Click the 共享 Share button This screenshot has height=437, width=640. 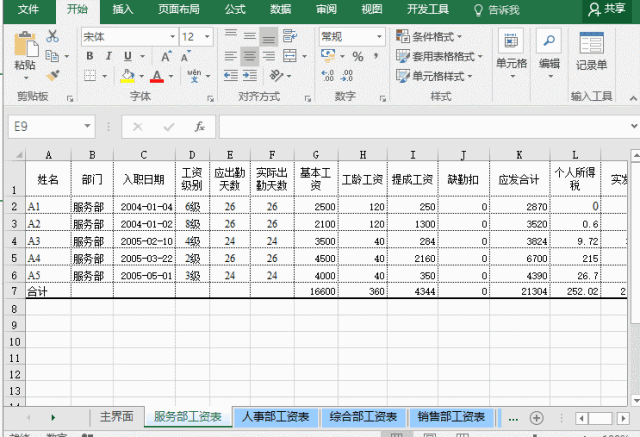[607, 9]
